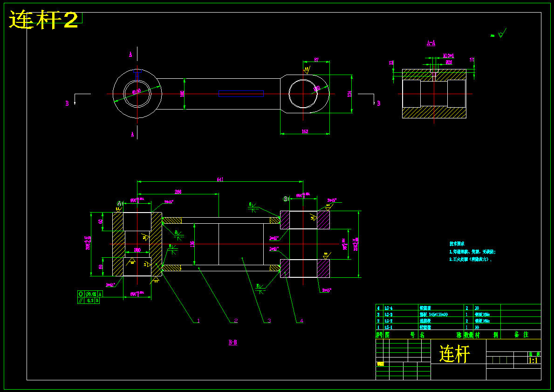
Task: Select the blue slot rectangle in top view
Action: click(241, 94)
